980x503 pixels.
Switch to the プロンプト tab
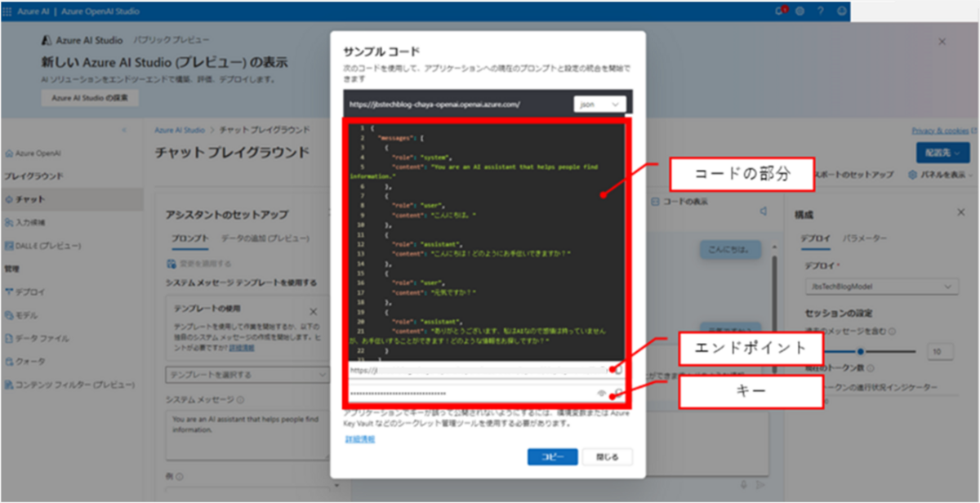189,238
